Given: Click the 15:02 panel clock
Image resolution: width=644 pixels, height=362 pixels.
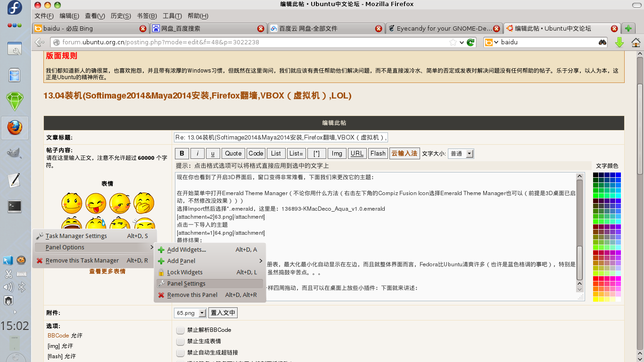Looking at the screenshot, I should coord(15,326).
